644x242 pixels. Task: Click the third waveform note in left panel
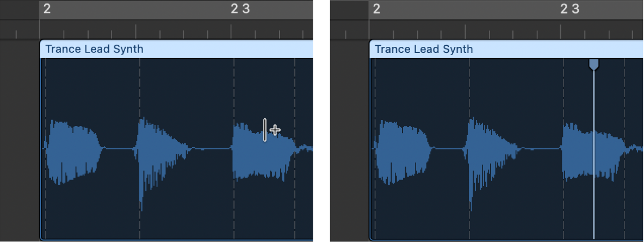[261, 153]
